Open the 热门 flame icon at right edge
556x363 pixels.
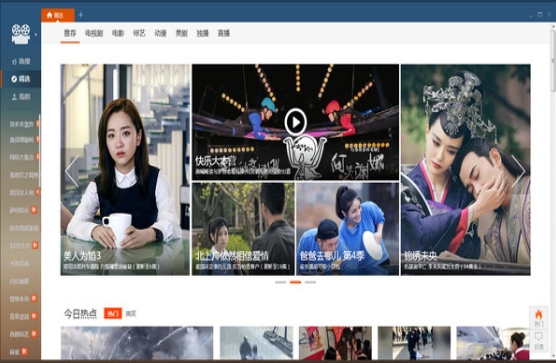pyautogui.click(x=539, y=317)
